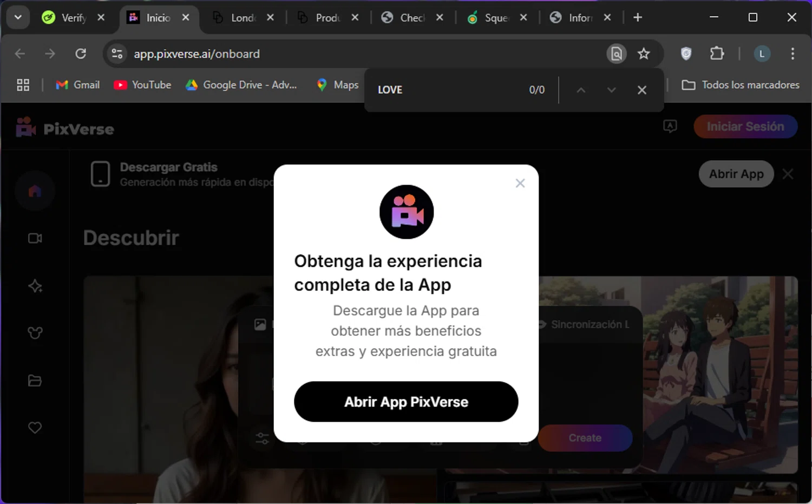Bookmark this page with star icon
The height and width of the screenshot is (504, 812).
pos(644,54)
